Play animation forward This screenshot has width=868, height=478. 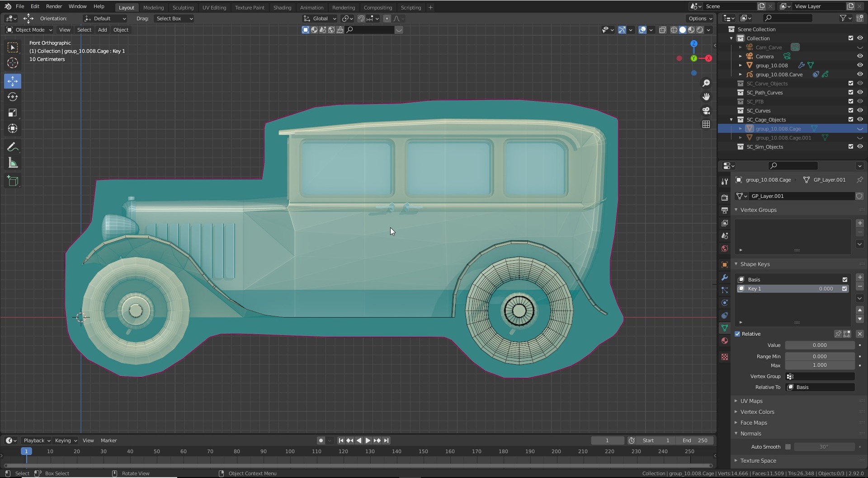tap(368, 441)
